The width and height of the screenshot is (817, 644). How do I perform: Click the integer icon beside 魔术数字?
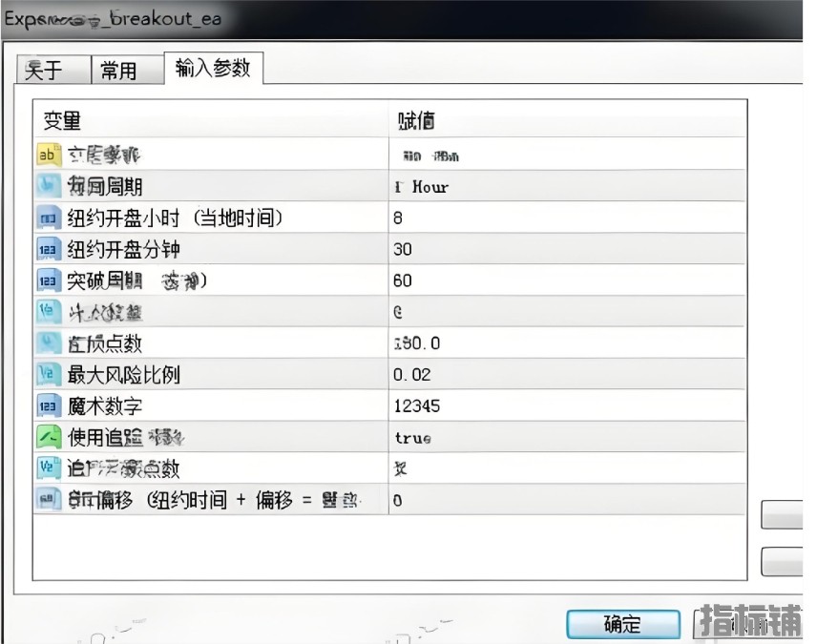[x=48, y=406]
